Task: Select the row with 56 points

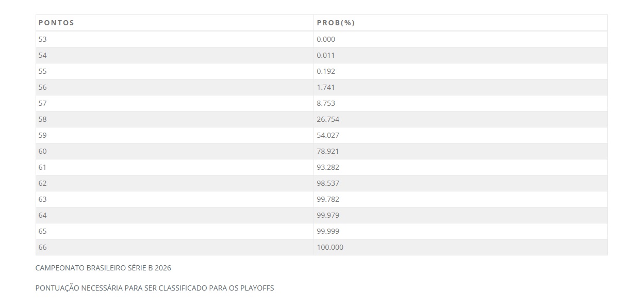Action: coord(321,87)
